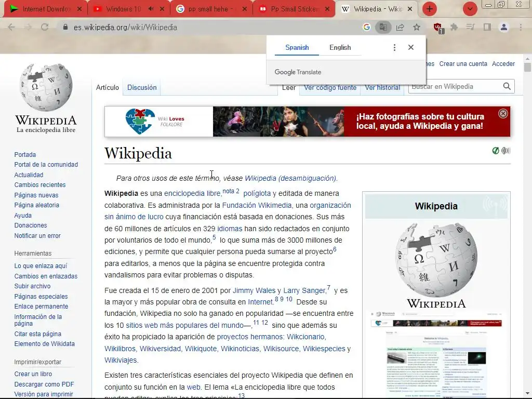532x399 pixels.
Task: Open a new tab with the plus button
Action: point(430,9)
